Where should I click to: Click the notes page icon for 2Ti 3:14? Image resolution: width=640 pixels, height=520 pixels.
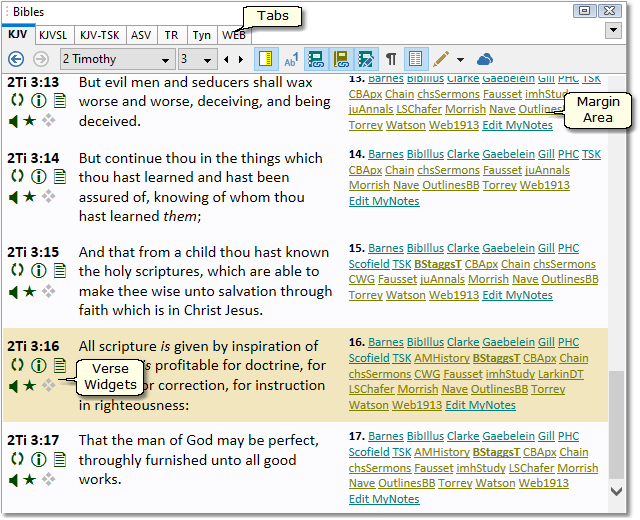60,176
